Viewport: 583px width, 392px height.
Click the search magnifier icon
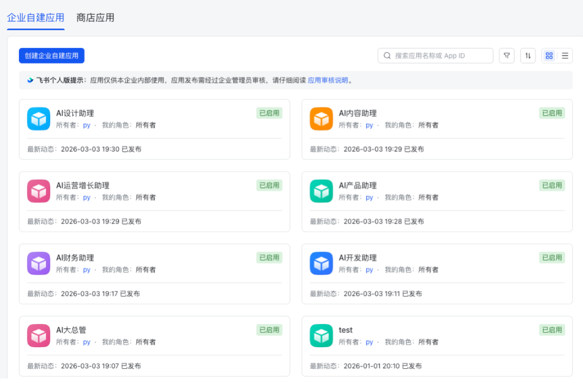(x=387, y=56)
